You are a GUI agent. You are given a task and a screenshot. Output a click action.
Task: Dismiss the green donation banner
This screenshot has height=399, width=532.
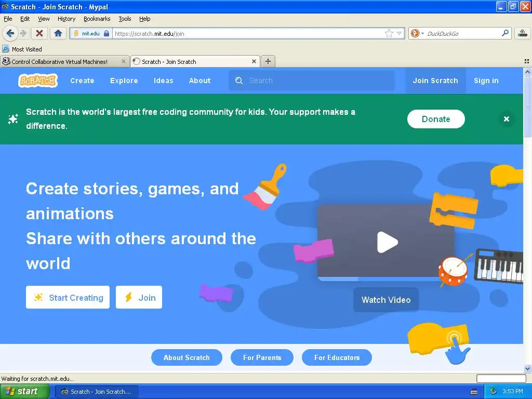coord(506,119)
